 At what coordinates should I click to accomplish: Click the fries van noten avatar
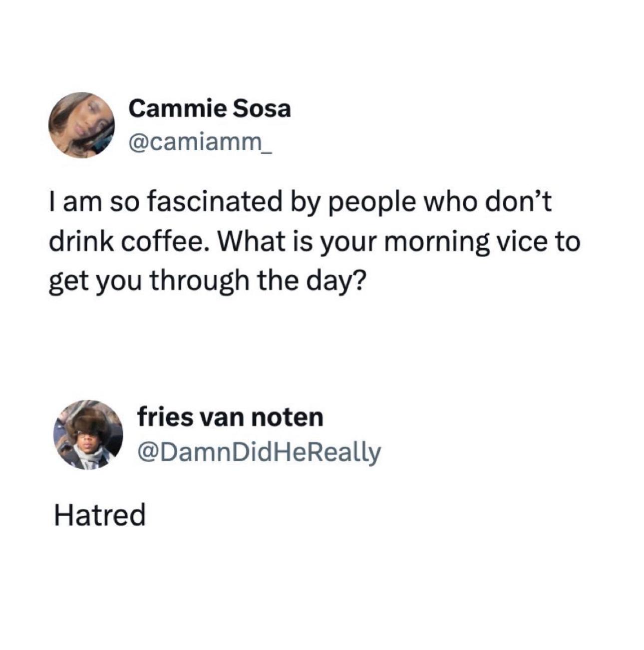point(88,434)
